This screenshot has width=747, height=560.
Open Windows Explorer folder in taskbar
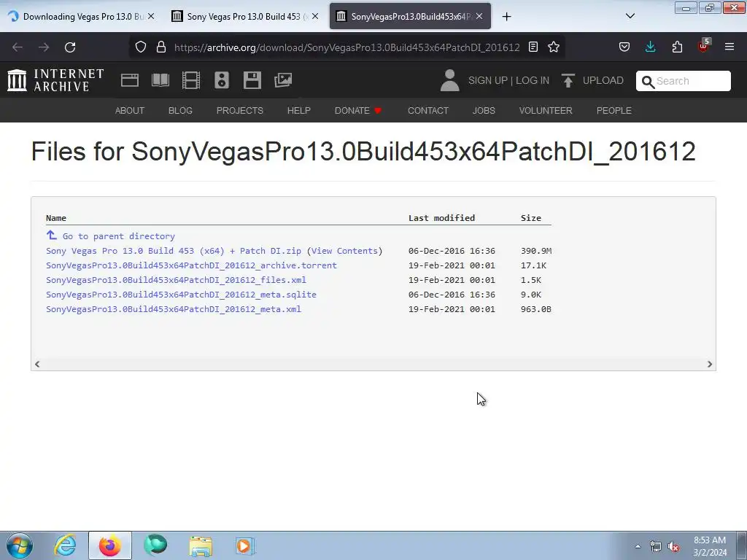[x=201, y=545]
